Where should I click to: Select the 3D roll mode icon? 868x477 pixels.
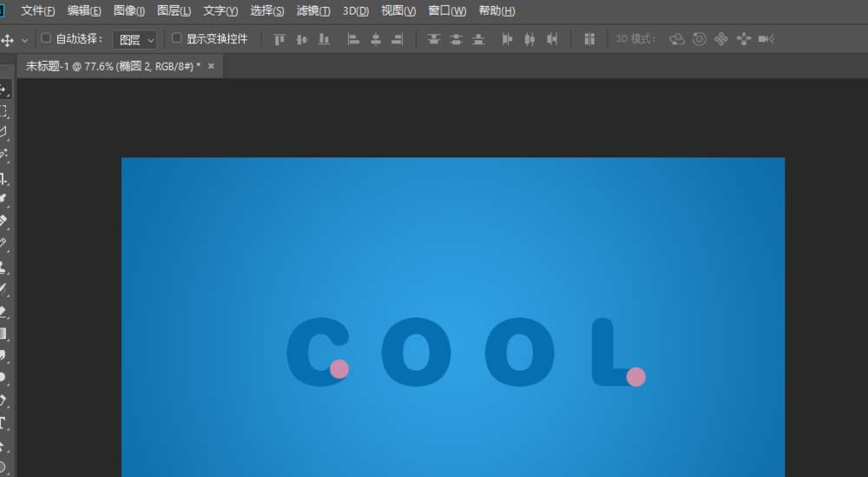(x=700, y=39)
